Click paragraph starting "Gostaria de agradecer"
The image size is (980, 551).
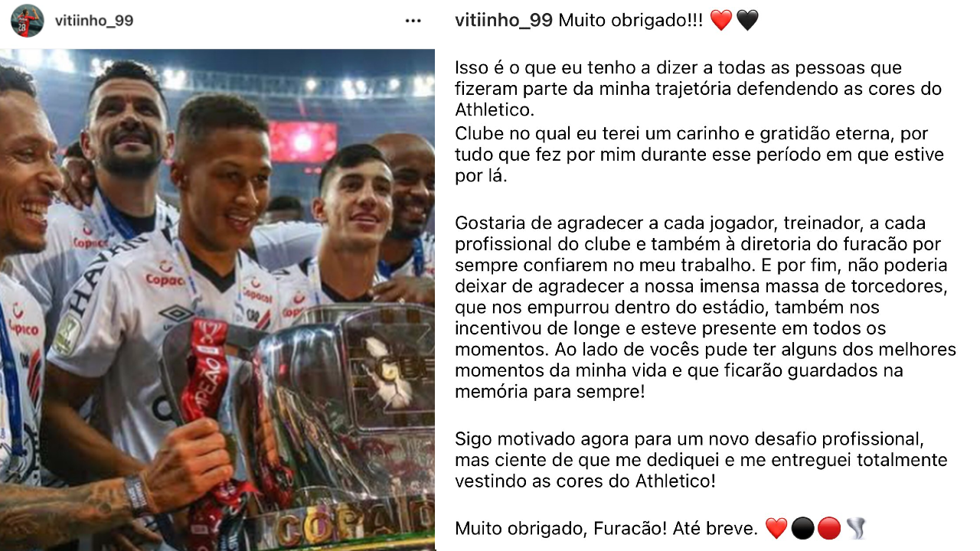(x=705, y=308)
